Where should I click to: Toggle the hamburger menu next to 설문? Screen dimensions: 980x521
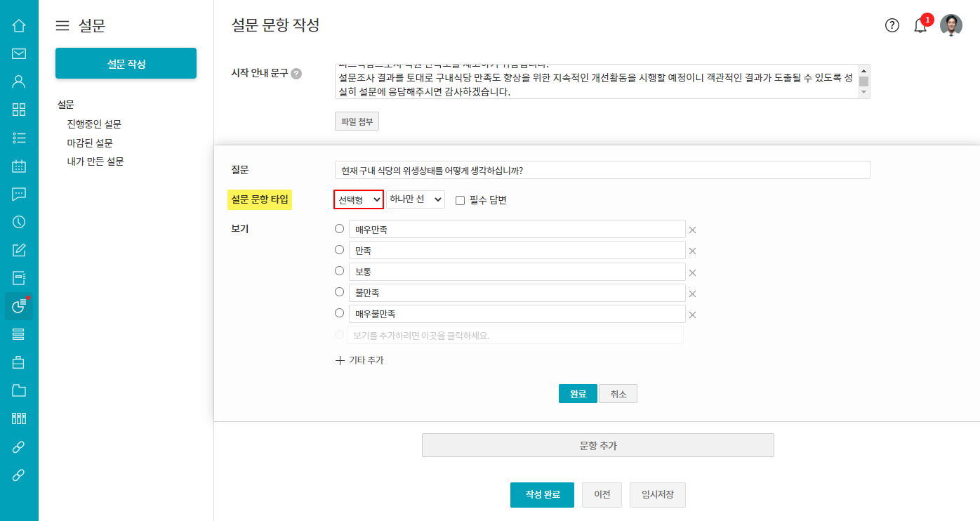pyautogui.click(x=62, y=26)
